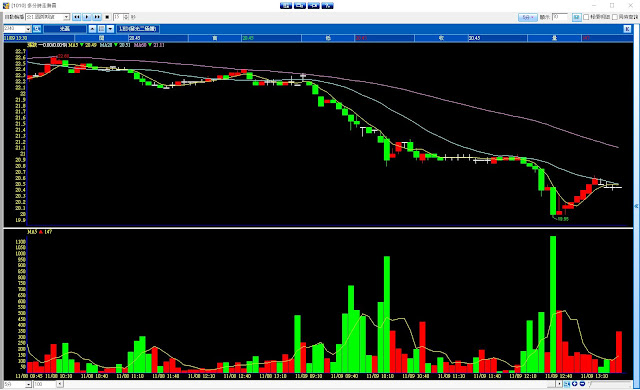
Task: Click the list grid icon between arrows
Action: 101,29
